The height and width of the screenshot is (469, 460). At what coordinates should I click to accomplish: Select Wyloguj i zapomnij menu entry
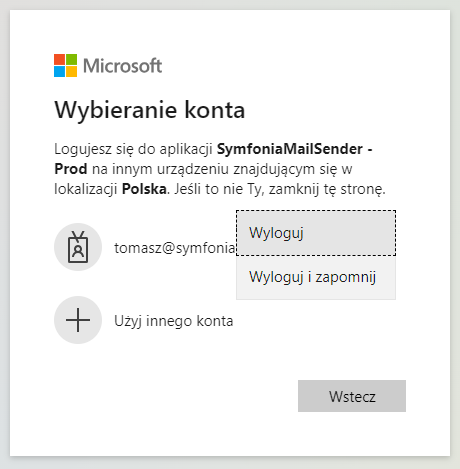(x=316, y=277)
